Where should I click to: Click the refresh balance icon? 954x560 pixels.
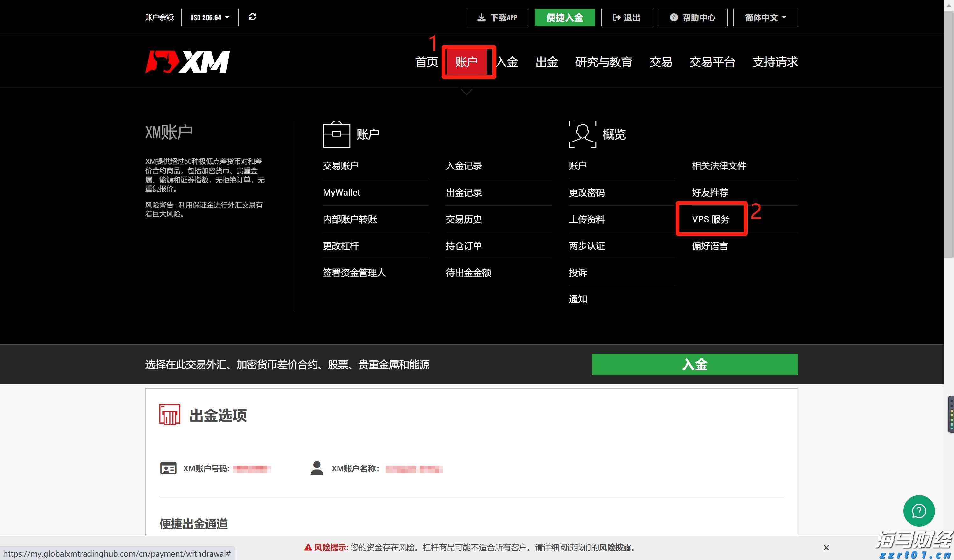(253, 17)
